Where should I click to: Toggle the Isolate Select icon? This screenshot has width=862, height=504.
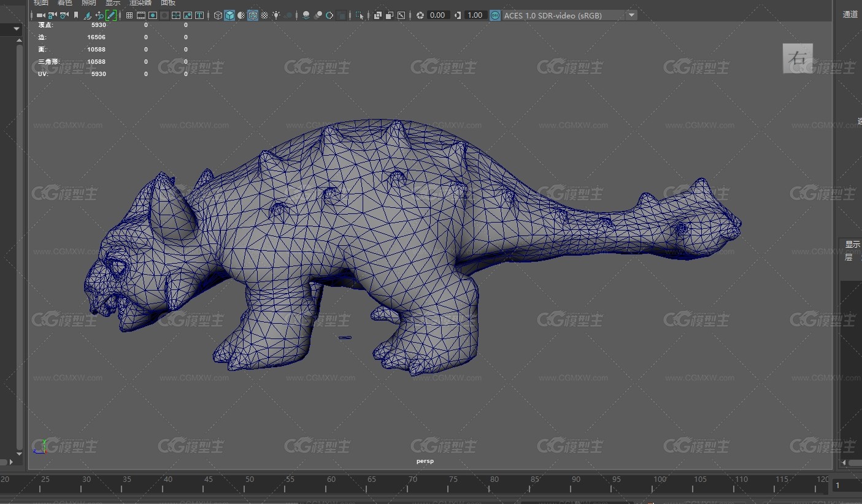tap(360, 15)
